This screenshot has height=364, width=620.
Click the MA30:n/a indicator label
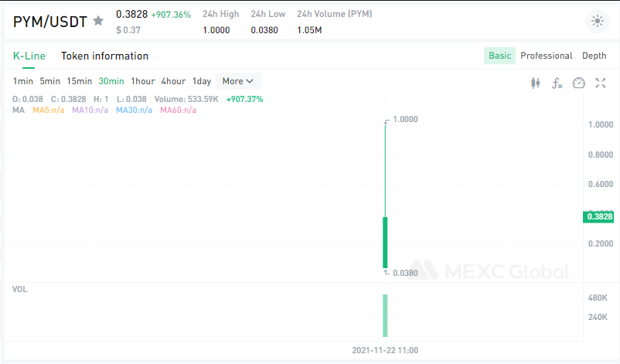click(x=134, y=110)
